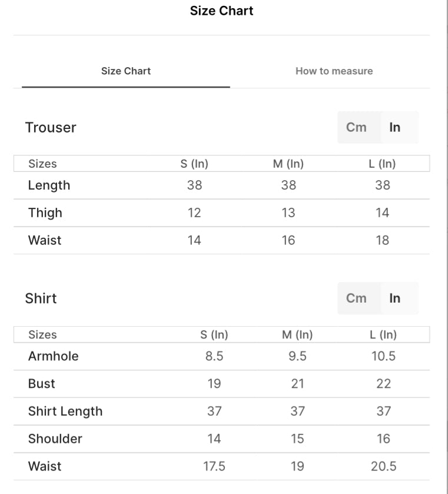Select the Armhole row label
Viewport: 448px width, 494px height.
click(53, 356)
